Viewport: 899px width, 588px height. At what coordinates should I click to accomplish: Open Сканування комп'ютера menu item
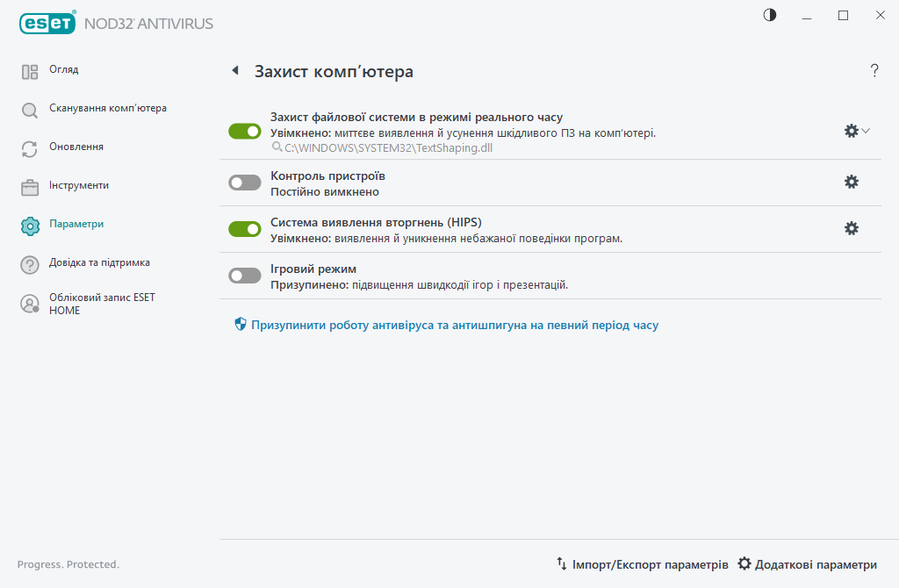click(x=107, y=108)
